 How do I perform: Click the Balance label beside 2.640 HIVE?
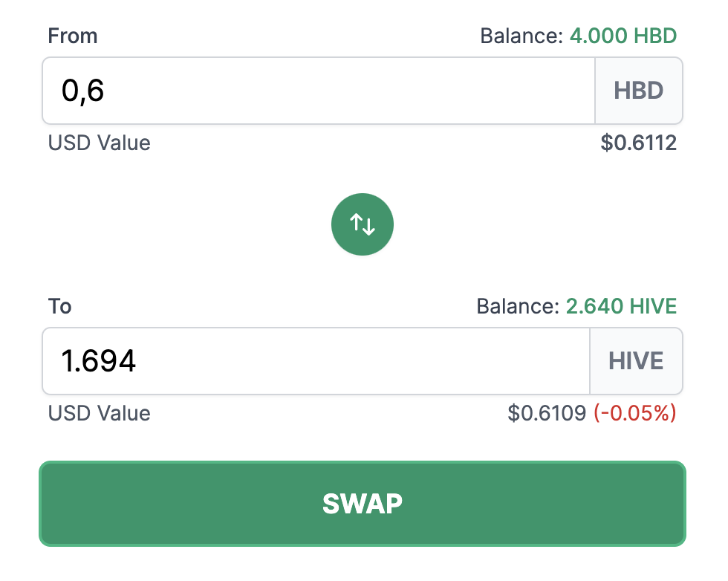click(518, 306)
